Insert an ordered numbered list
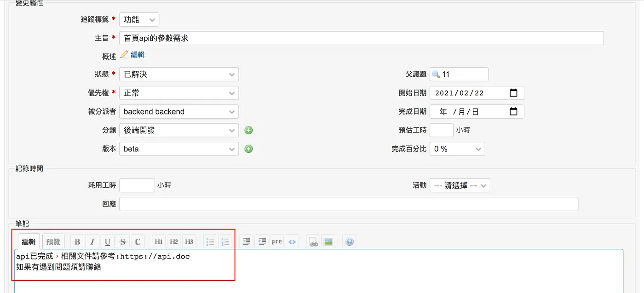 (225, 241)
